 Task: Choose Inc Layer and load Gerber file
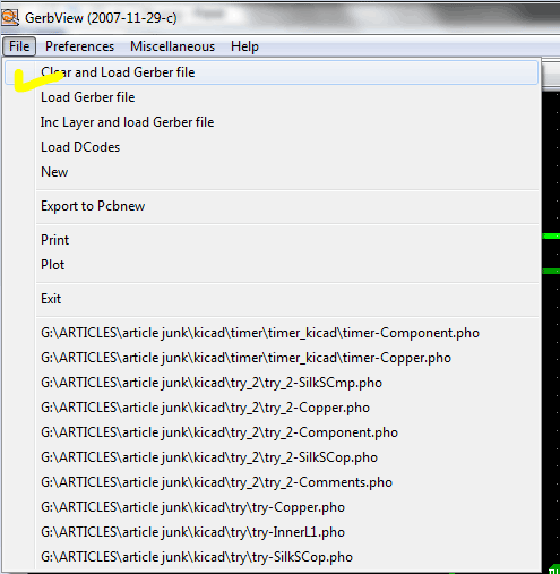(272, 122)
